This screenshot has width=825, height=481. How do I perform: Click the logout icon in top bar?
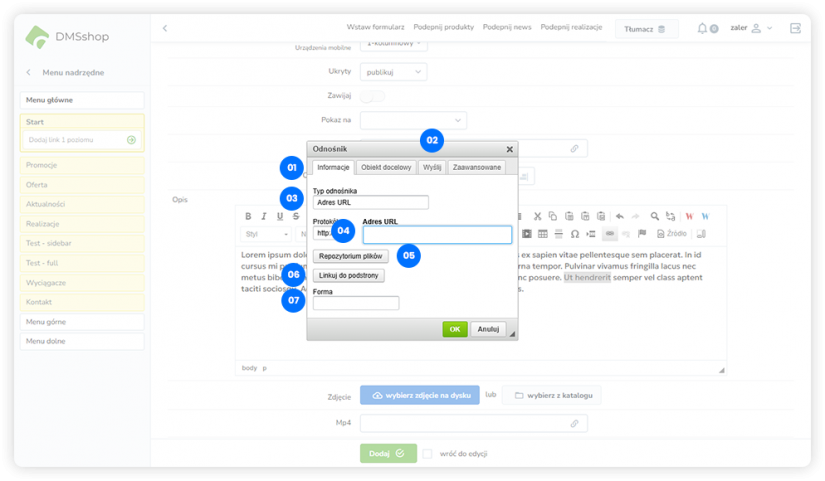coord(795,29)
